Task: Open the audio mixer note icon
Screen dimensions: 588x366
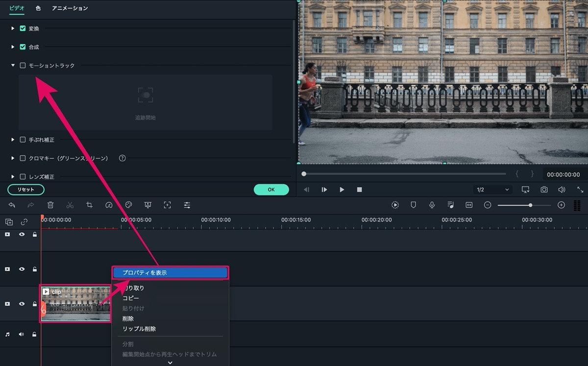Action: point(450,205)
